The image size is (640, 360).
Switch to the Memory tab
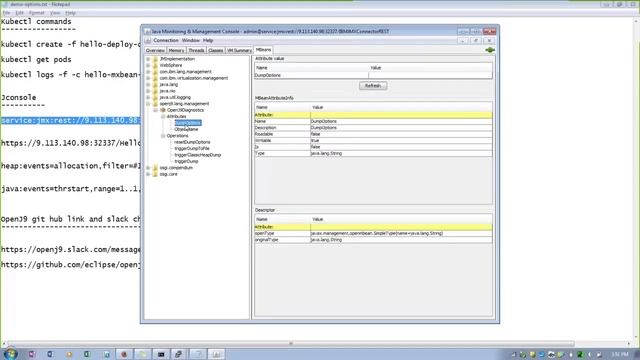tap(176, 50)
